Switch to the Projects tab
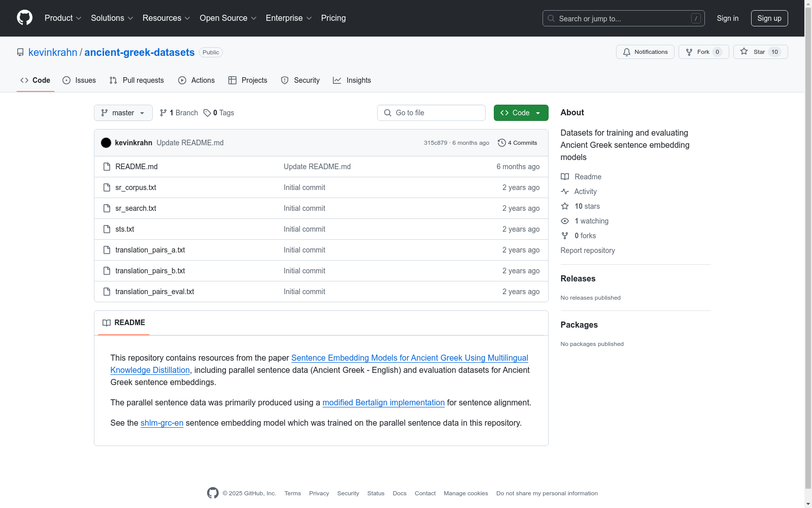812x508 pixels. tap(248, 80)
